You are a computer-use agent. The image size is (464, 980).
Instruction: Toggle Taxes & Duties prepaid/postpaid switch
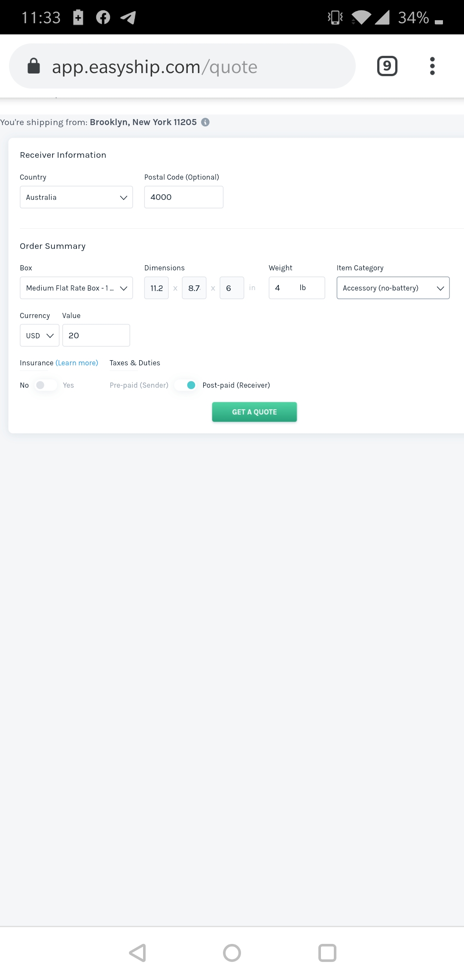coord(186,385)
